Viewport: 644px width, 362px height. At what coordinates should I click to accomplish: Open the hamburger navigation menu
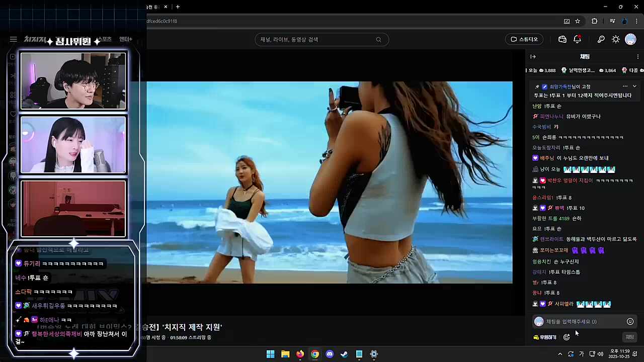pyautogui.click(x=13, y=39)
